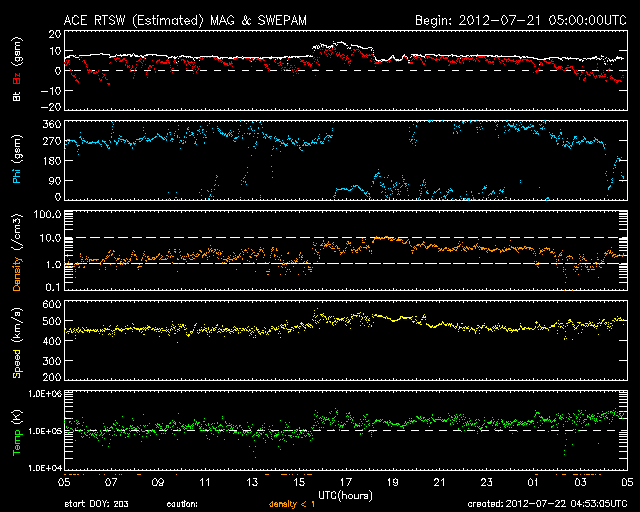640x512 pixels.
Task: Click the 'created: 2012-07-22 04:53:05UTC' footer text
Action: tap(547, 504)
